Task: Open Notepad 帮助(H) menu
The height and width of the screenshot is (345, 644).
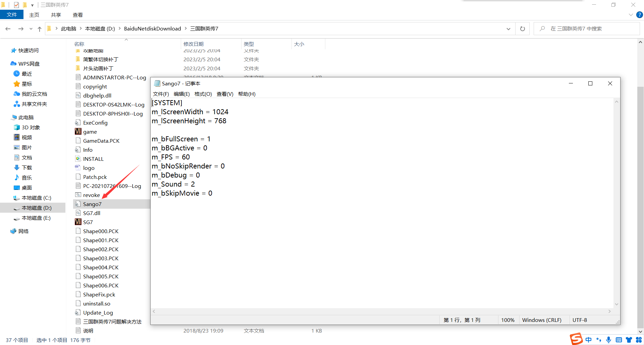Action: click(247, 94)
